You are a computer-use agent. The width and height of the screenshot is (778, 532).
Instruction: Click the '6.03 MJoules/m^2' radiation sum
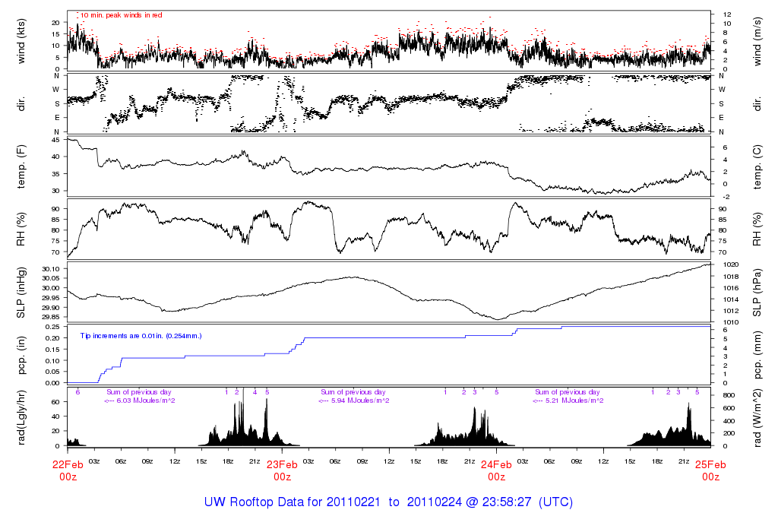click(145, 401)
